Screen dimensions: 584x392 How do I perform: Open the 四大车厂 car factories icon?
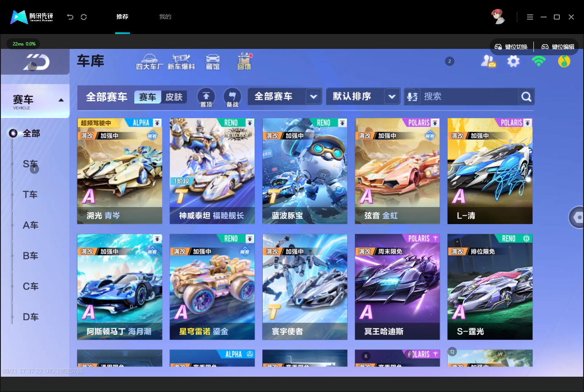point(149,62)
